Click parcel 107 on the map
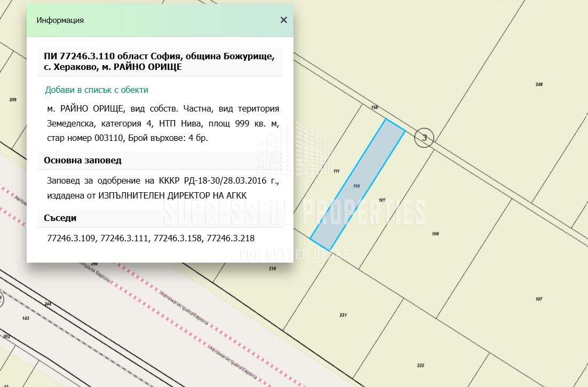The width and height of the screenshot is (588, 387). tap(538, 299)
